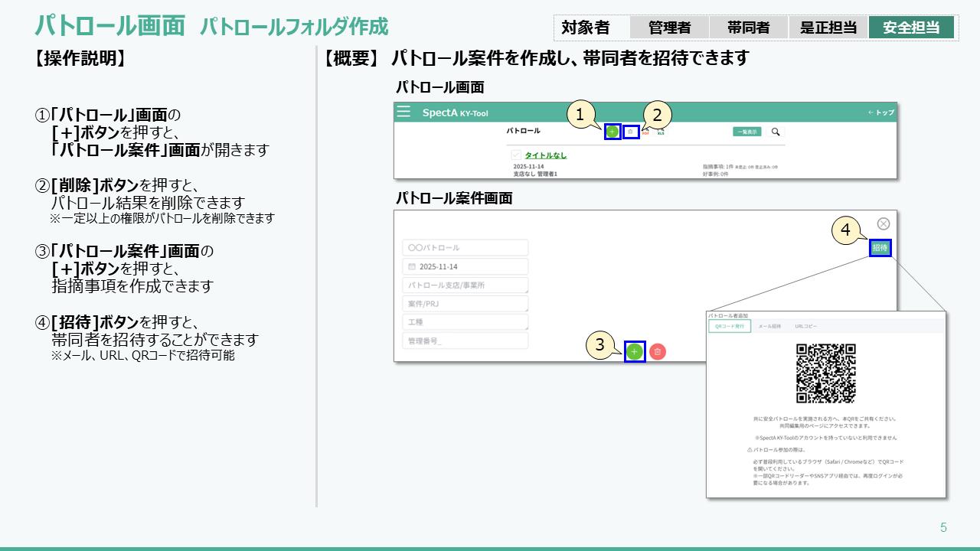Open the タイトルなし patrol link
Screen dimensions: 980x551
click(x=545, y=155)
